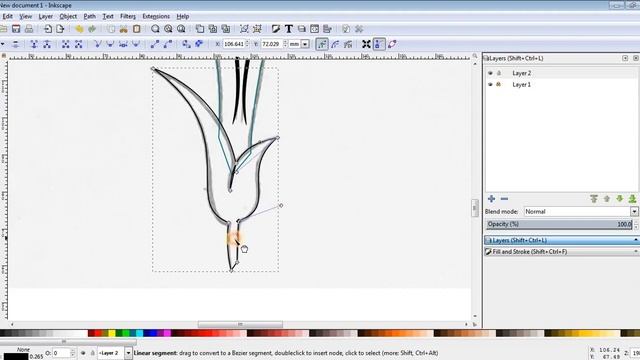This screenshot has width=640, height=360.
Task: Click the X coordinate field 106.641
Action: [x=234, y=44]
